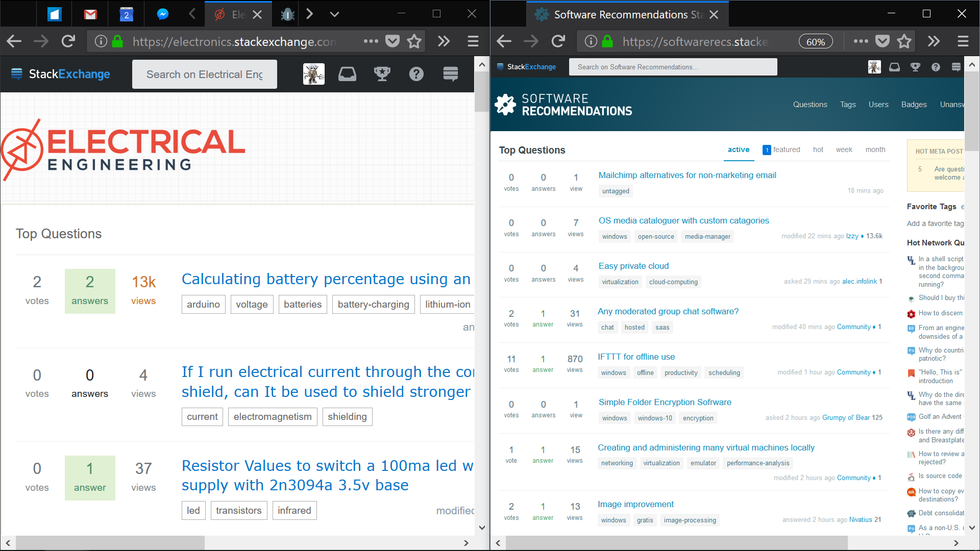Open the achievements trophy in left window
980x551 pixels.
point(382,74)
